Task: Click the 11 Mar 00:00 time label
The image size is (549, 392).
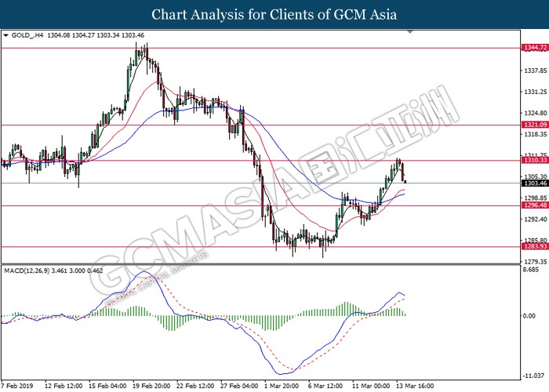Action: [371, 386]
